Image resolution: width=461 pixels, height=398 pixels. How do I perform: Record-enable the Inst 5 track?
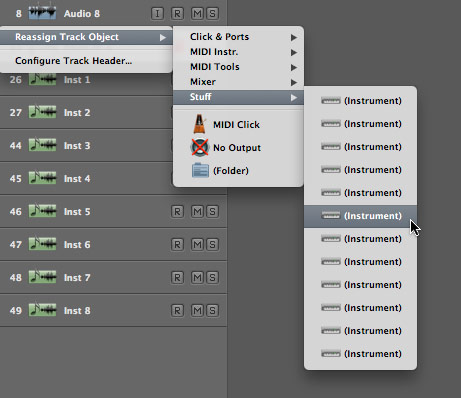coord(177,212)
